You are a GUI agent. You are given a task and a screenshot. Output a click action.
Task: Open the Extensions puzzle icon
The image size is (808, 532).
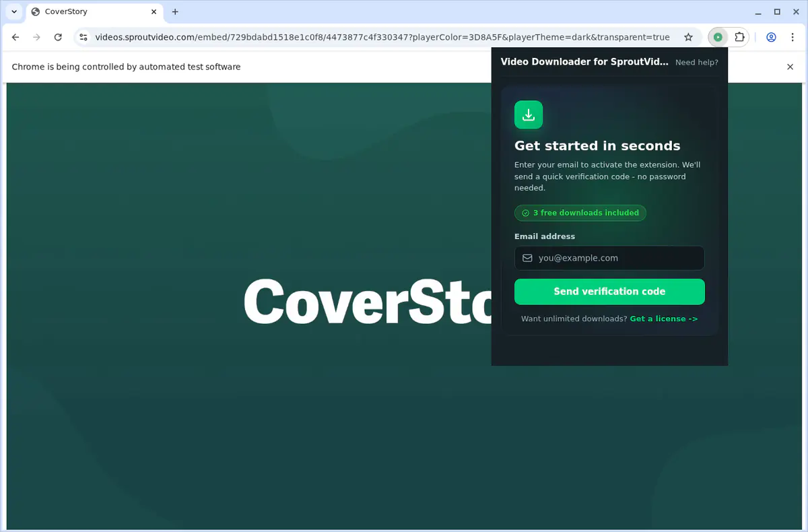coord(739,37)
